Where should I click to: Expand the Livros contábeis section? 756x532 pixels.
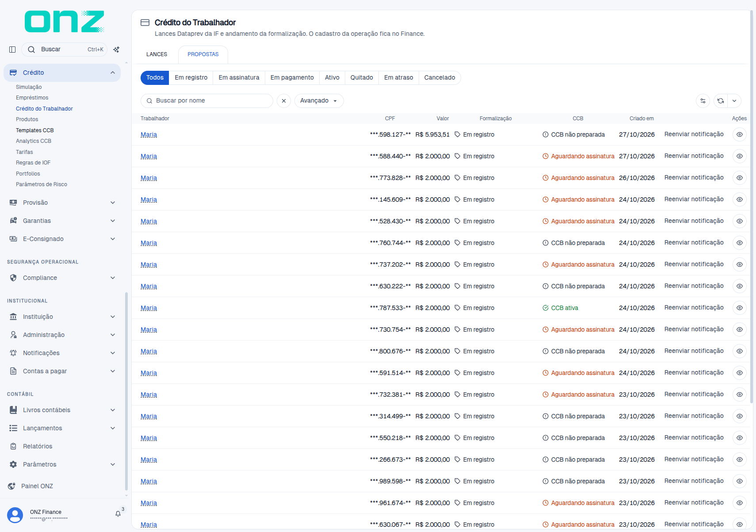tap(62, 410)
